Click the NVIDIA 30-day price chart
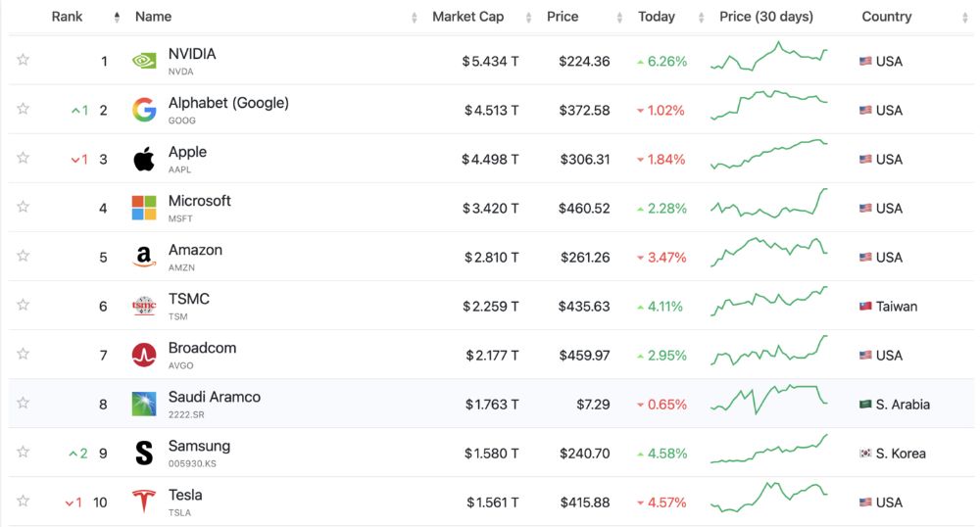This screenshot has height=527, width=980. click(768, 56)
